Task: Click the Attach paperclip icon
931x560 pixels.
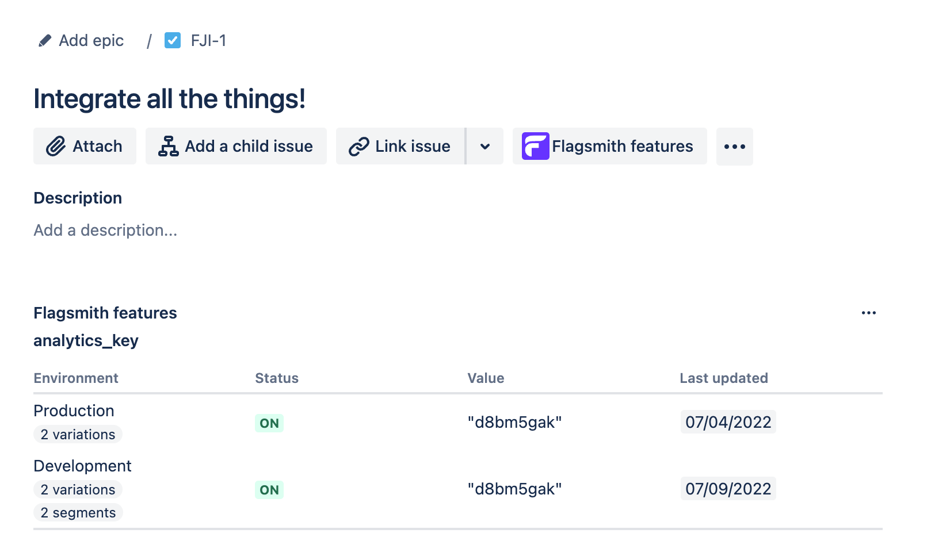Action: 57,146
